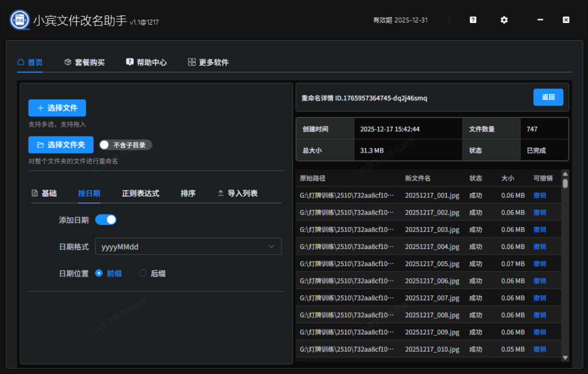Open the help "?" icon in the title bar
The image size is (588, 374).
(472, 20)
